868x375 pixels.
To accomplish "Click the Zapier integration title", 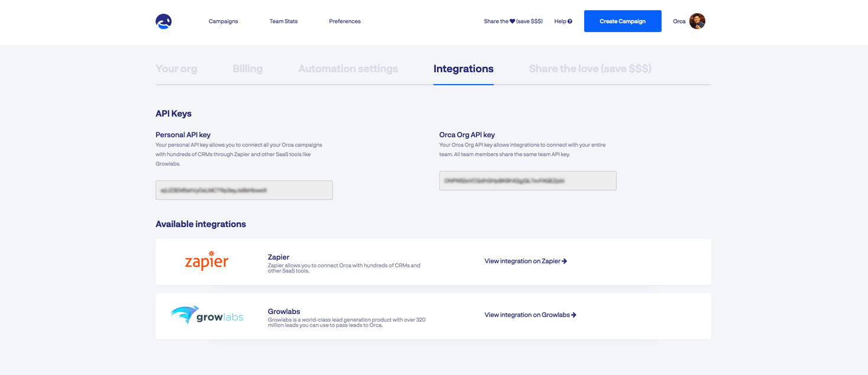I will pyautogui.click(x=278, y=257).
